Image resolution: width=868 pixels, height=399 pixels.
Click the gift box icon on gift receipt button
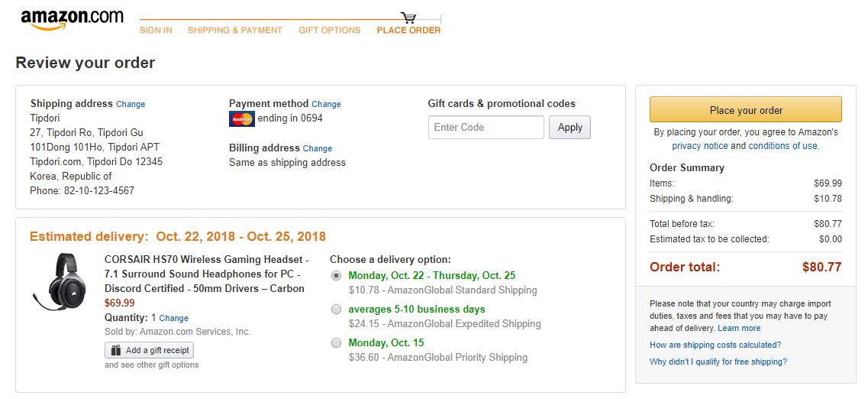pyautogui.click(x=116, y=350)
